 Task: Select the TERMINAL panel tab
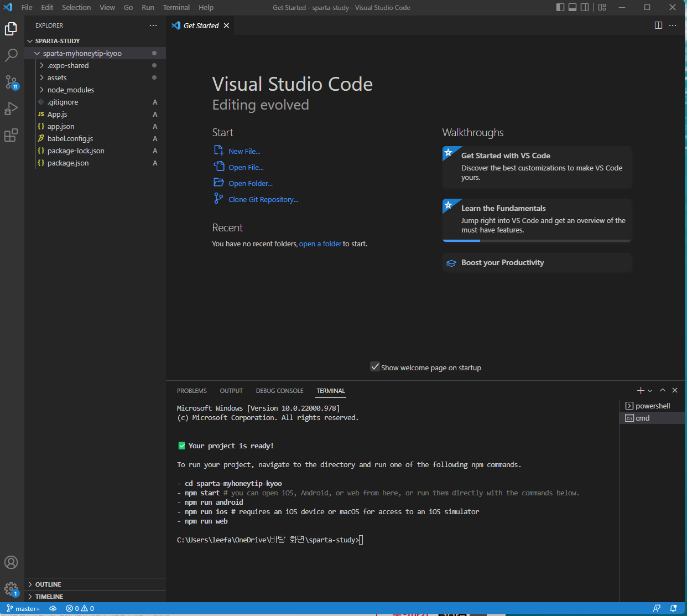(331, 391)
